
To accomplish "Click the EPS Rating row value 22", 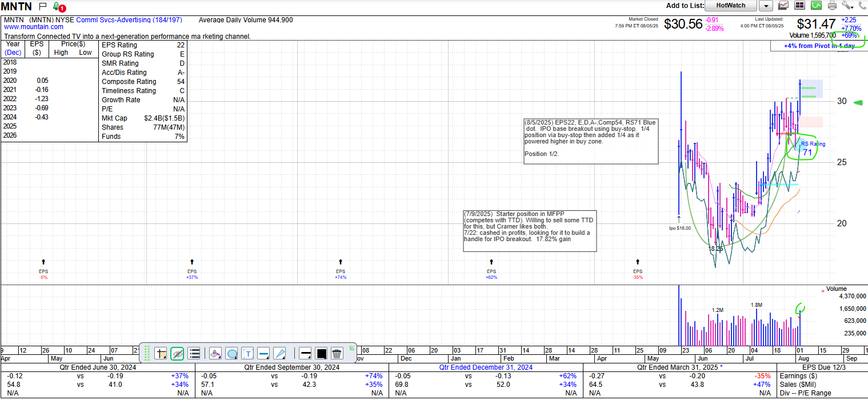I will click(x=181, y=45).
